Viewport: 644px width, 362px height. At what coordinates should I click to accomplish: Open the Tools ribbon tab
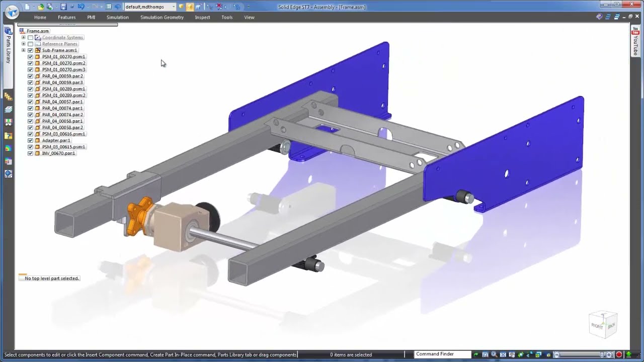pyautogui.click(x=227, y=17)
